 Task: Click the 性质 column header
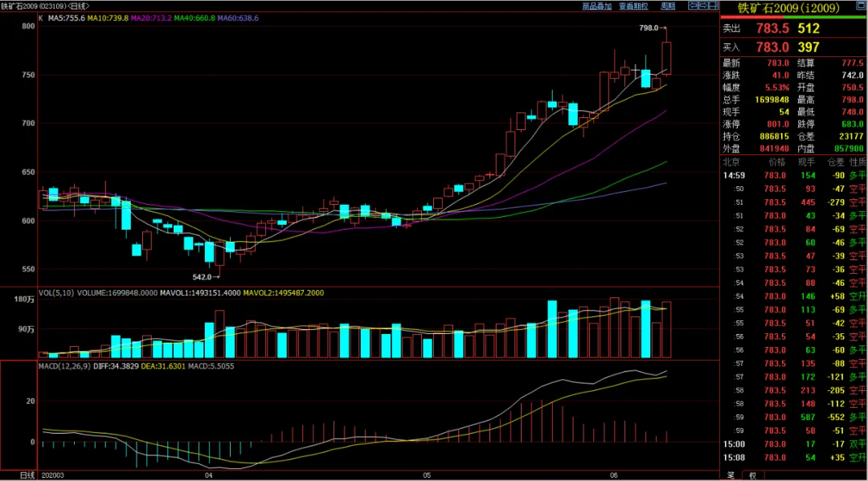click(858, 162)
